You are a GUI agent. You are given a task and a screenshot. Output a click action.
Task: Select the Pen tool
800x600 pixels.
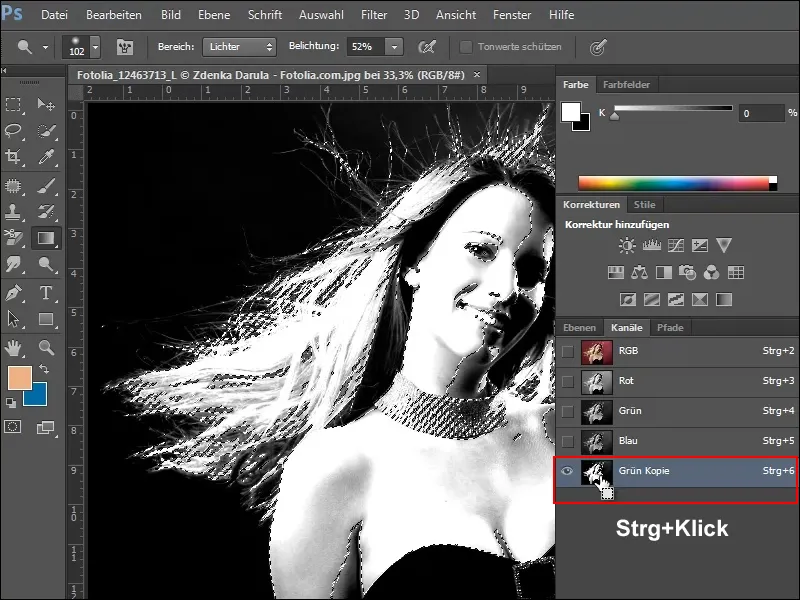(13, 293)
